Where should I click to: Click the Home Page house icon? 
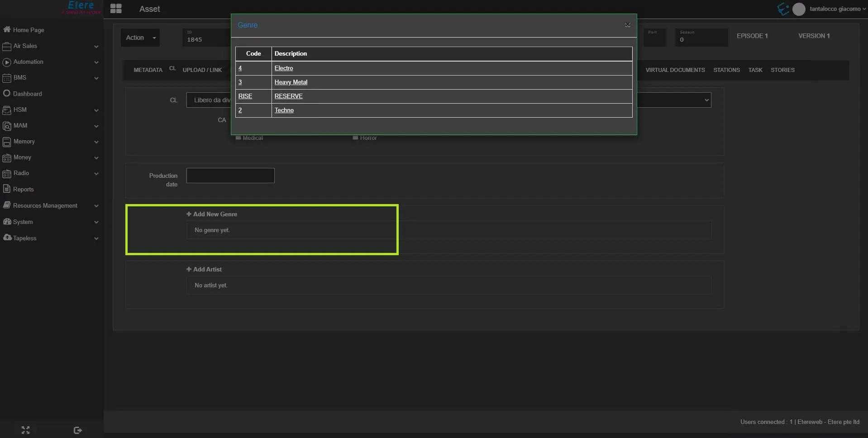7,29
